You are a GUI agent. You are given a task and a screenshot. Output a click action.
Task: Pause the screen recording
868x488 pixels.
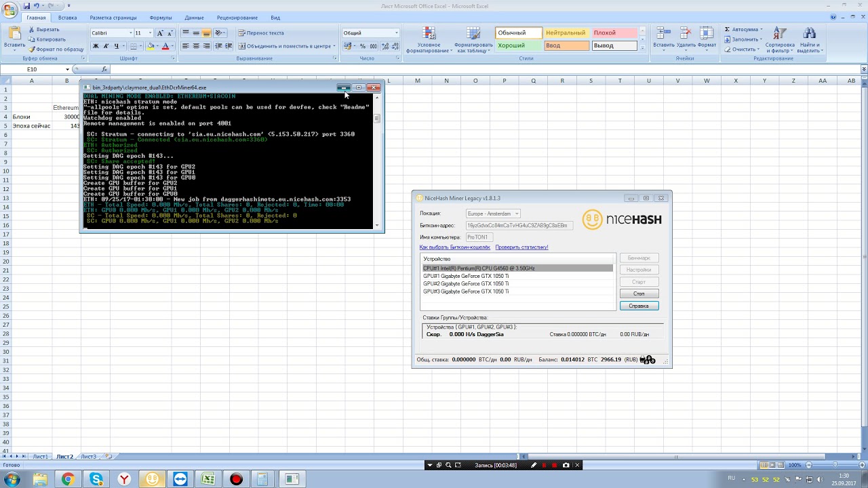point(544,465)
